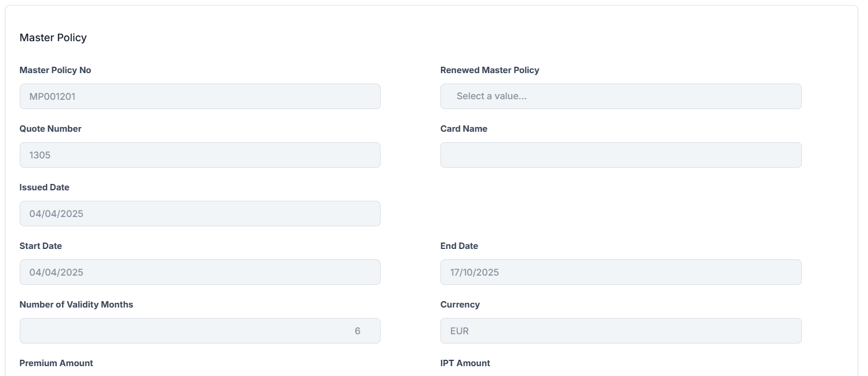Focus the Number of Validity Months box
The image size is (868, 376).
coord(200,331)
